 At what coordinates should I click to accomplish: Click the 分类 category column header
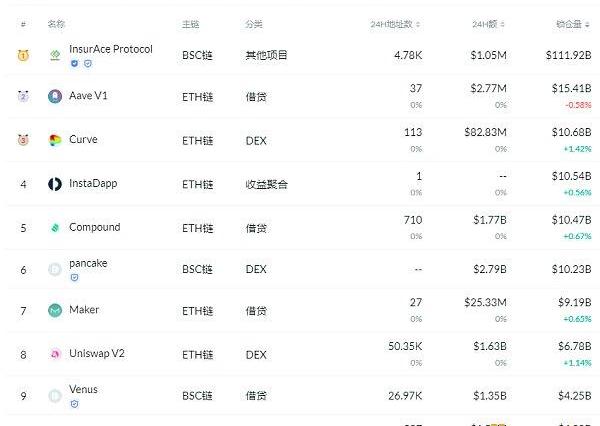[x=254, y=24]
